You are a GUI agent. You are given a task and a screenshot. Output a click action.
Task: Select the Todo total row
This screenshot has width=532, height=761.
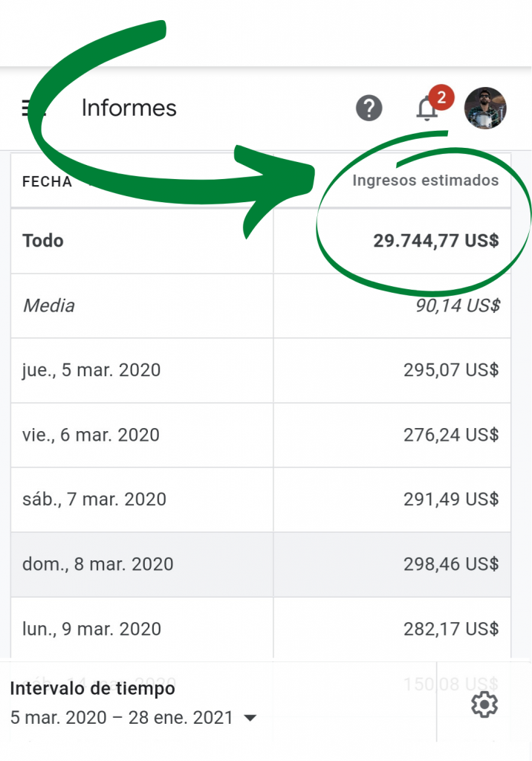(x=261, y=241)
